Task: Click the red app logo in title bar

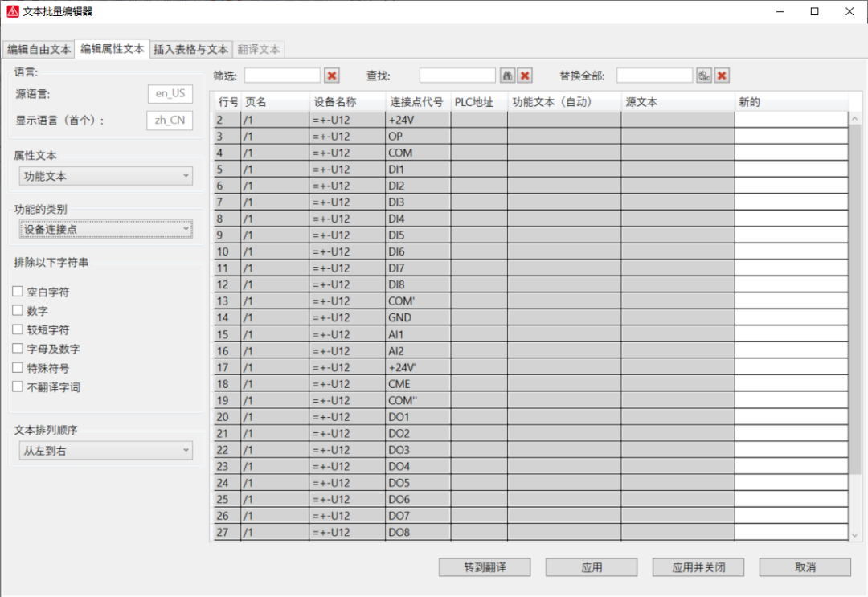Action: 12,11
